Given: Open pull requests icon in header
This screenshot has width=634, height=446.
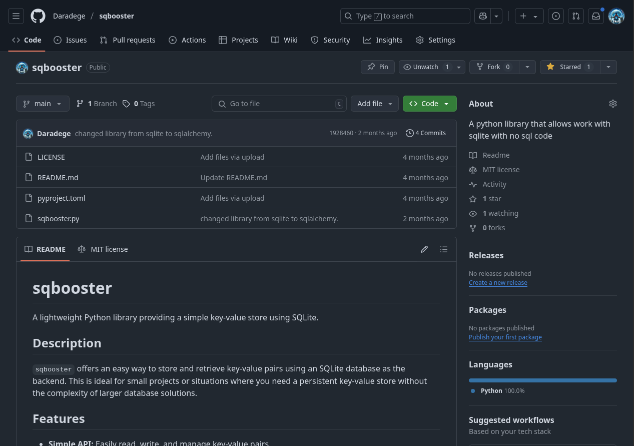Looking at the screenshot, I should pyautogui.click(x=576, y=16).
